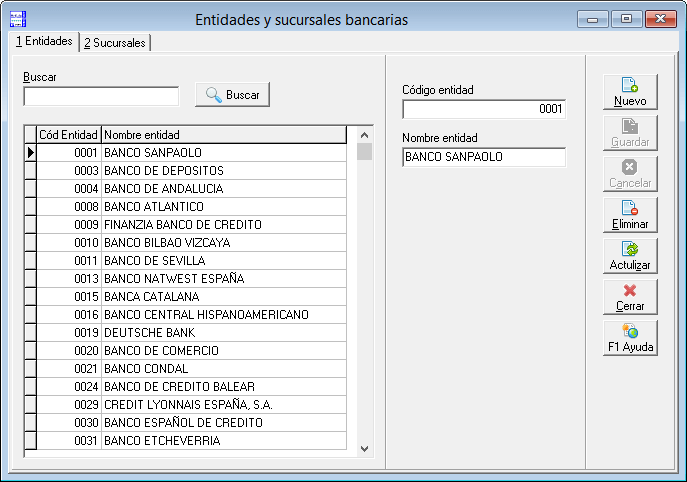The width and height of the screenshot is (687, 482).
Task: Click the Código entidad field
Action: tap(484, 109)
